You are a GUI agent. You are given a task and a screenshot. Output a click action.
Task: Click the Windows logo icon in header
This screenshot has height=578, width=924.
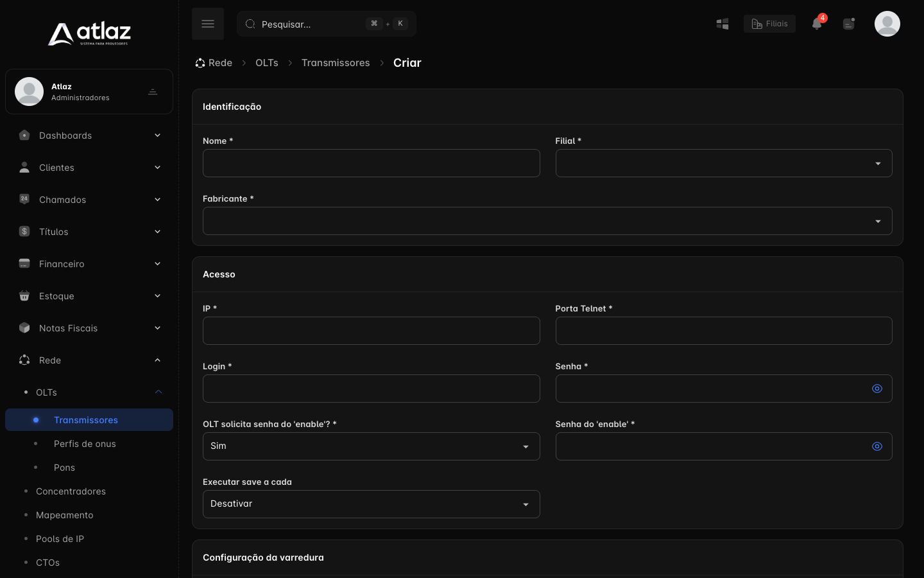click(723, 24)
